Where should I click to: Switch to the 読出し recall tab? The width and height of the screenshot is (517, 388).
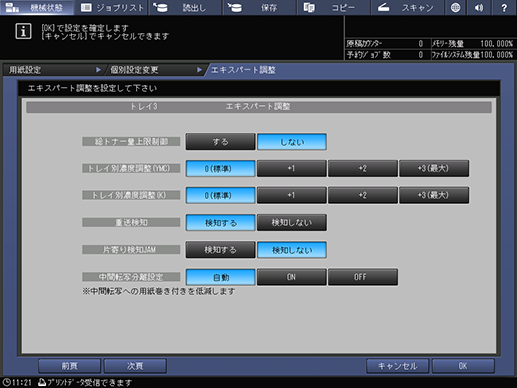(x=185, y=7)
